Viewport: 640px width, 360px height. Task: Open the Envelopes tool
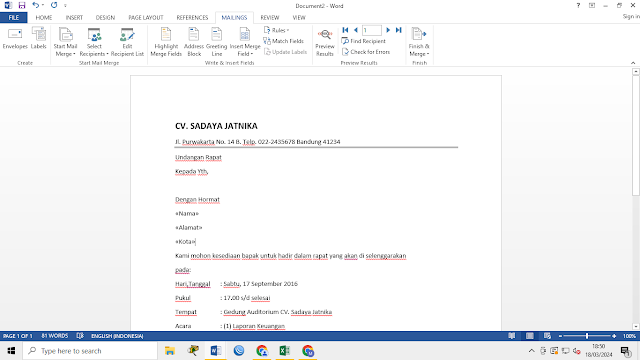[x=15, y=39]
